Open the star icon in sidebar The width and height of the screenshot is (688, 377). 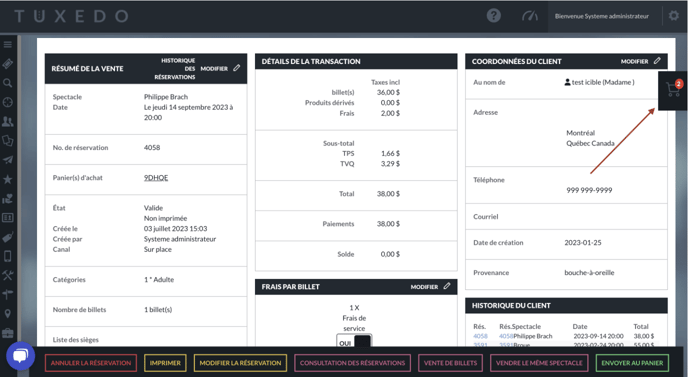pos(7,179)
